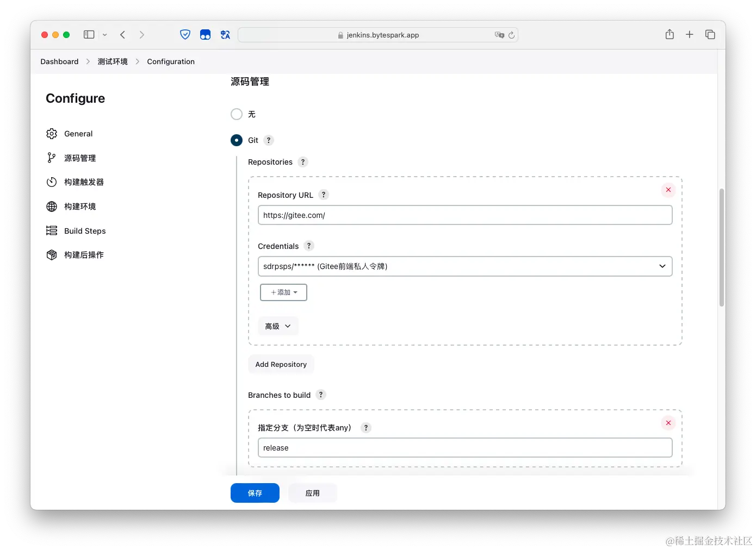
Task: Select the 无 radio button
Action: click(236, 114)
